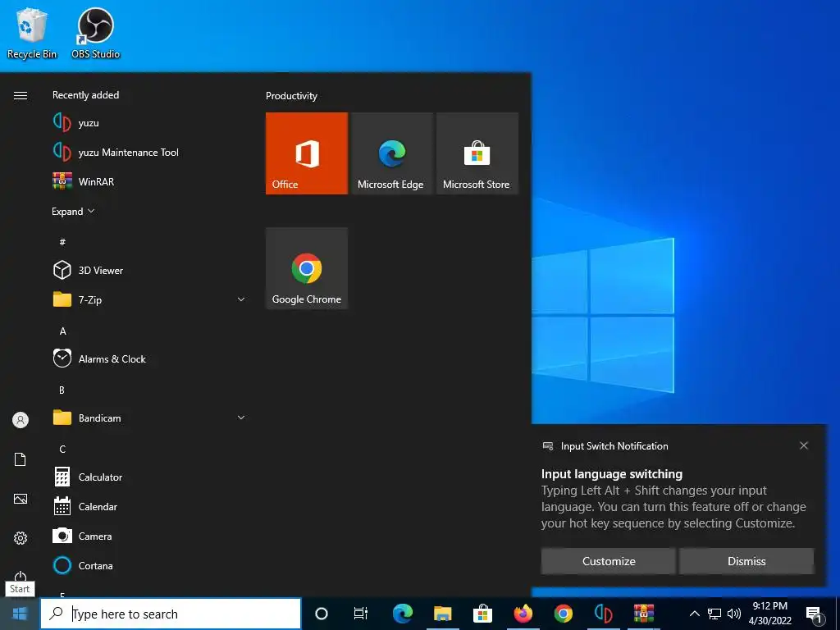Open Firefox from the taskbar

[x=523, y=614]
